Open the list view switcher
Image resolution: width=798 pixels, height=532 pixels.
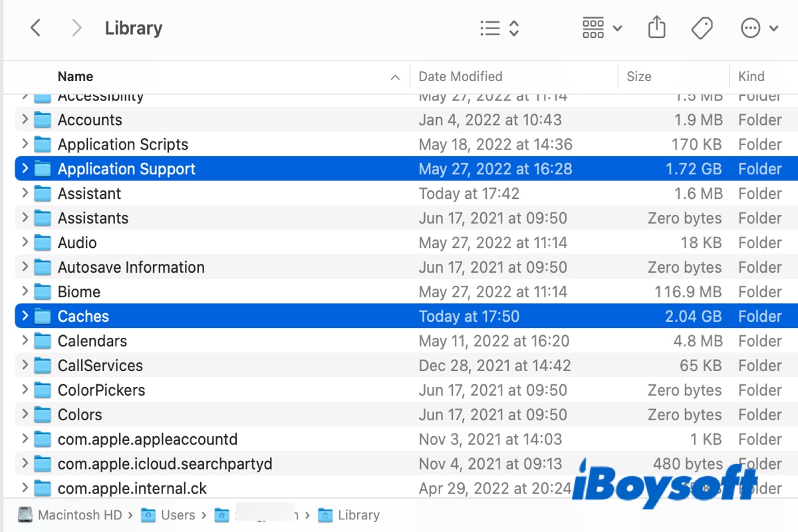pos(499,28)
